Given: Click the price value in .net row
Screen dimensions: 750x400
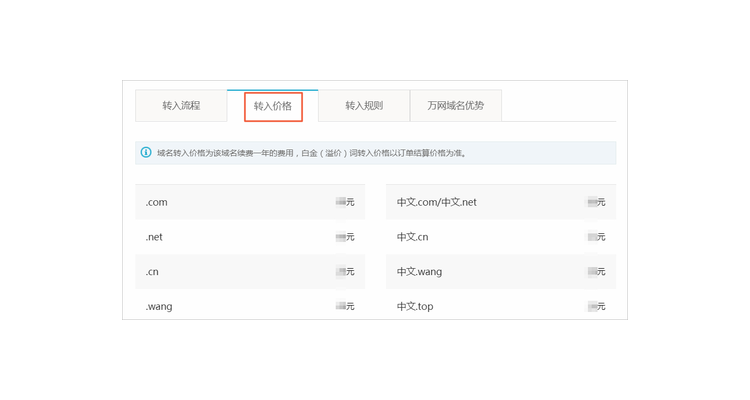Looking at the screenshot, I should 345,237.
